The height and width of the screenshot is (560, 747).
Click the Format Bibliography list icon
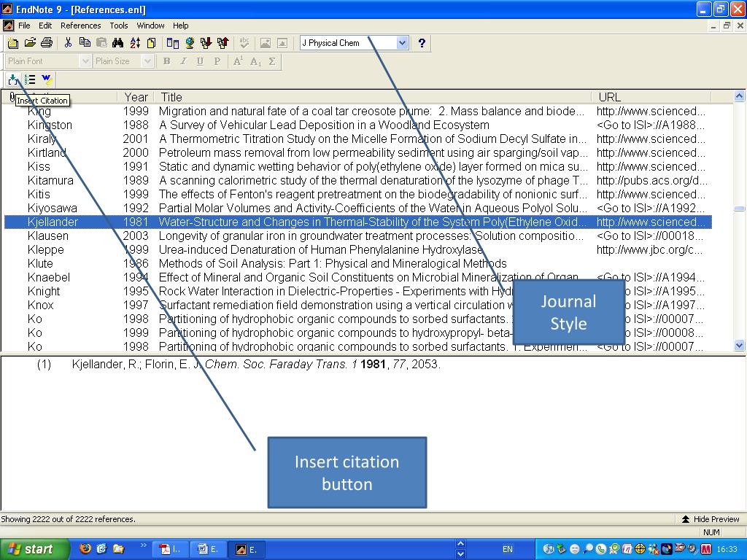30,79
